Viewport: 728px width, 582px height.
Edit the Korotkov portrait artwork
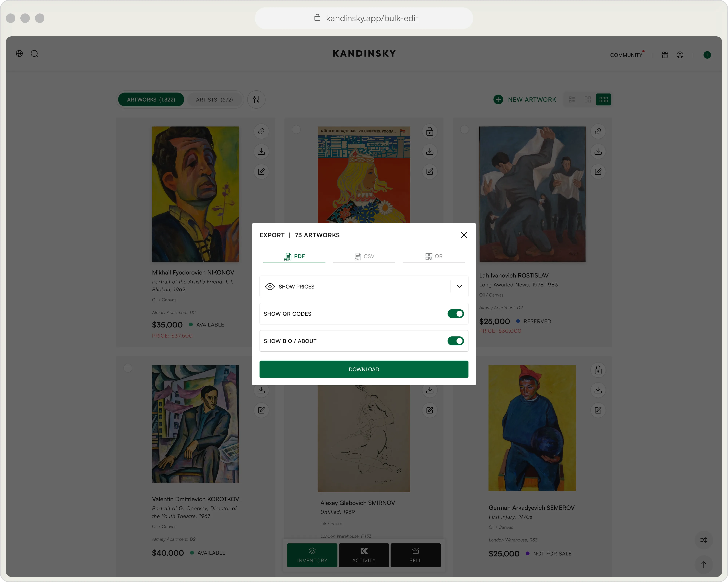pos(261,410)
